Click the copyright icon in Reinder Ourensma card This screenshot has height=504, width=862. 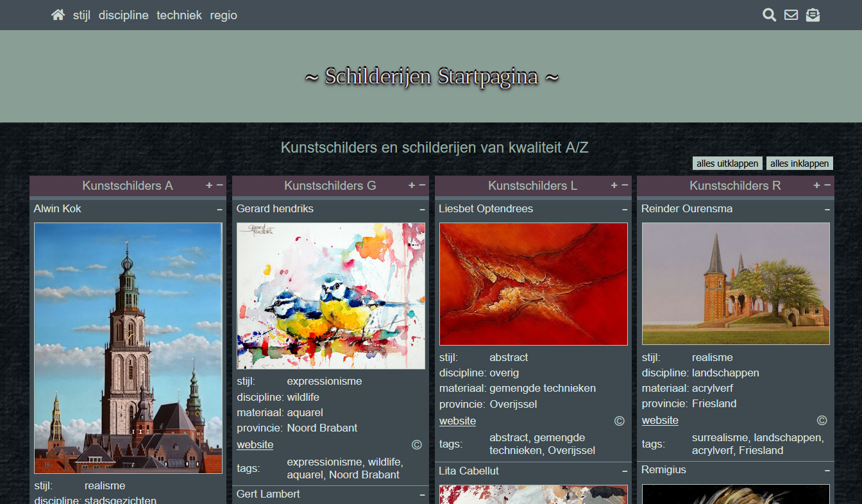[822, 419]
